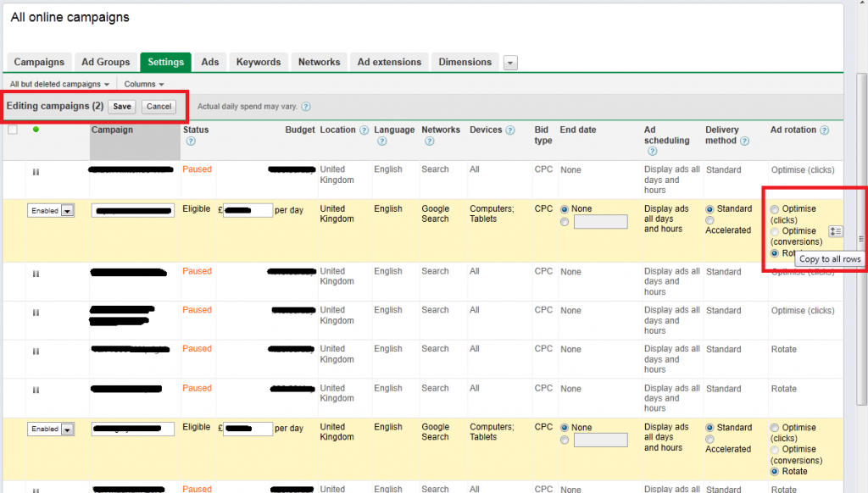Click help icon next to Location column
Viewport: 868px width, 493px height.
364,130
